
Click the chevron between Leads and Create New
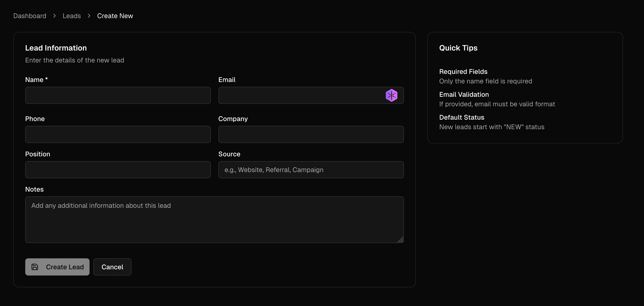(89, 15)
